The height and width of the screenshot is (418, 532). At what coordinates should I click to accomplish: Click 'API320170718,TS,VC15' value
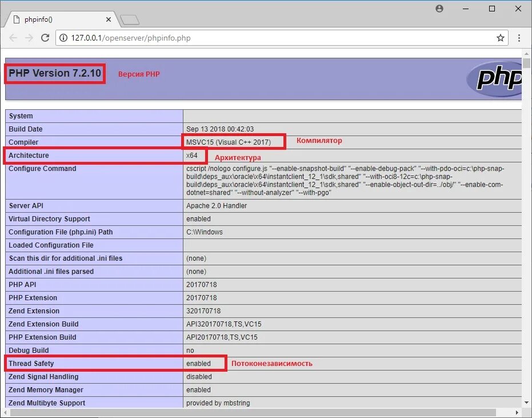223,324
